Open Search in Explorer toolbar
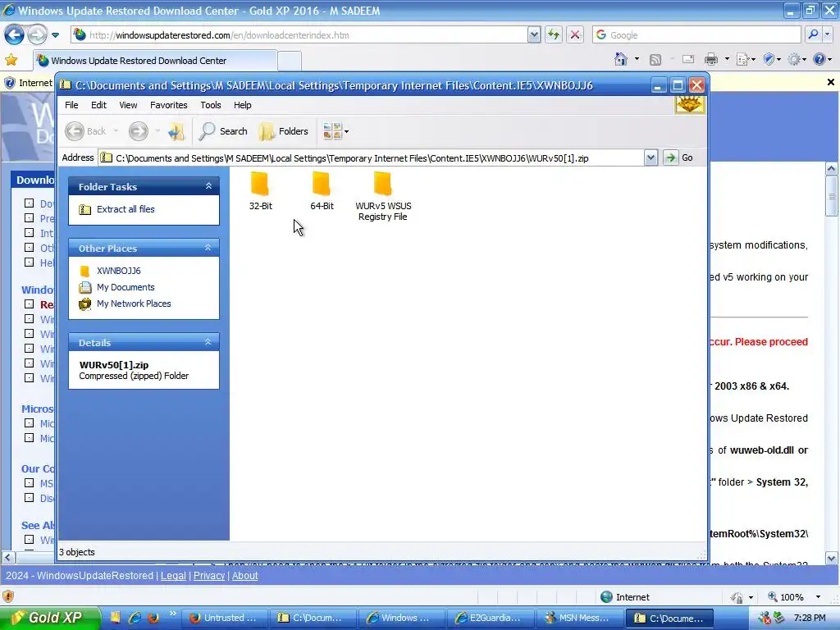 point(223,131)
